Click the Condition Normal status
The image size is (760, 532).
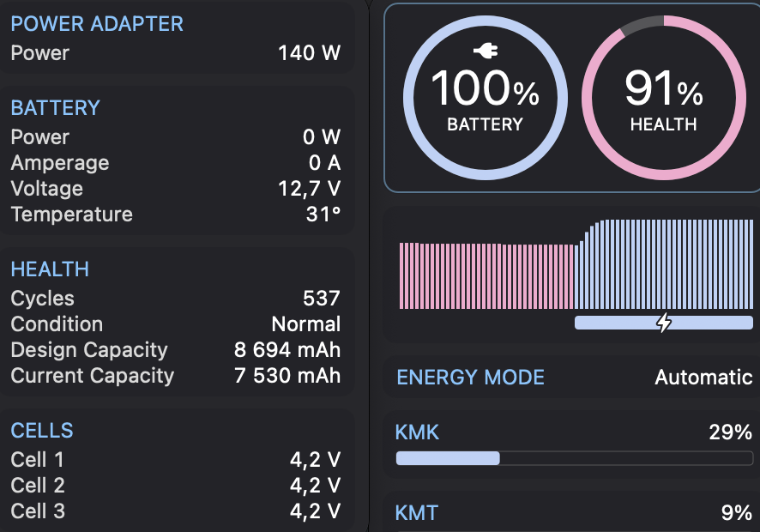coord(305,324)
